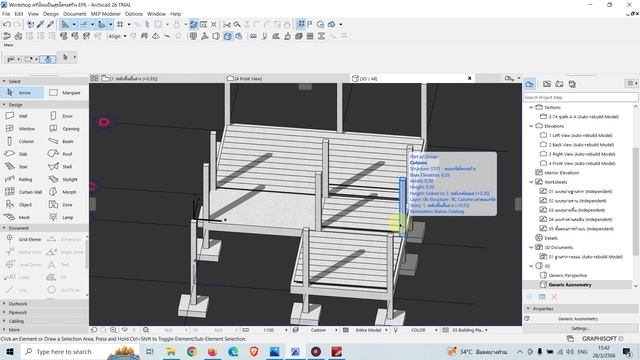Open Chrome from the taskbar
This screenshot has height=360, width=640.
click(191, 351)
